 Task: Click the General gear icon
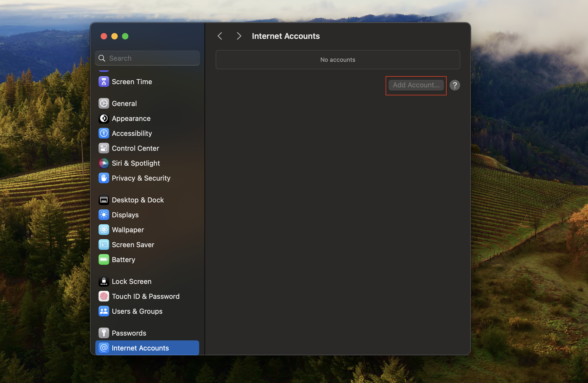[104, 104]
